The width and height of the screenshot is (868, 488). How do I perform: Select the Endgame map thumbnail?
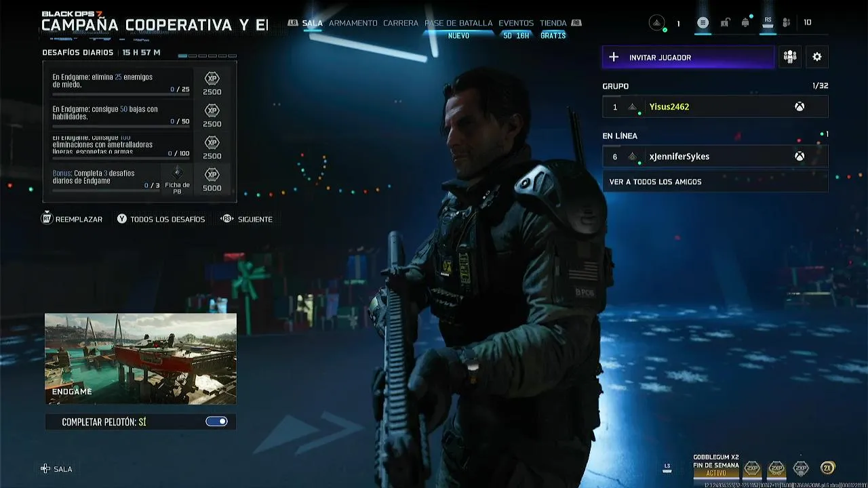tap(140, 359)
